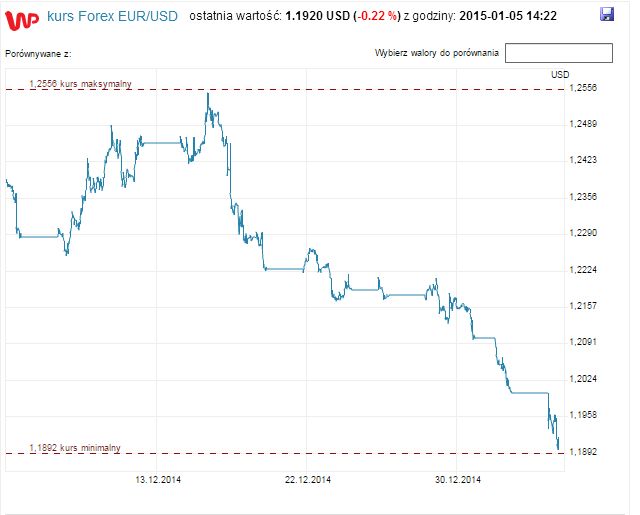Click the 1,2224 value on the price axis
The height and width of the screenshot is (515, 640).
[x=581, y=270]
